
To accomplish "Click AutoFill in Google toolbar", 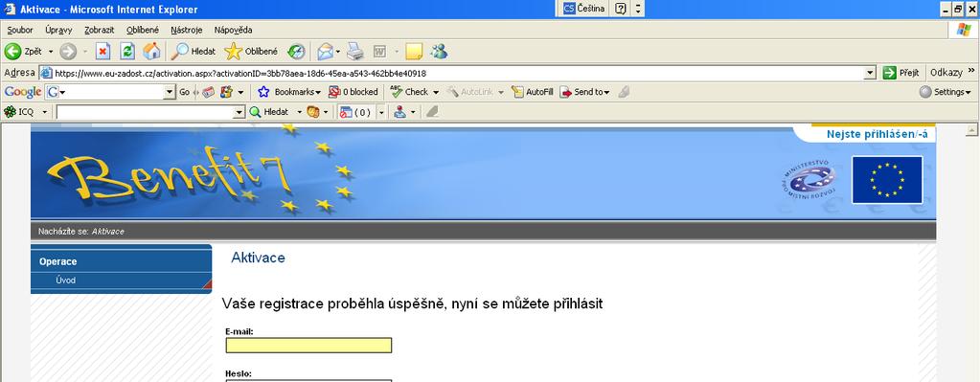I will coord(533,92).
